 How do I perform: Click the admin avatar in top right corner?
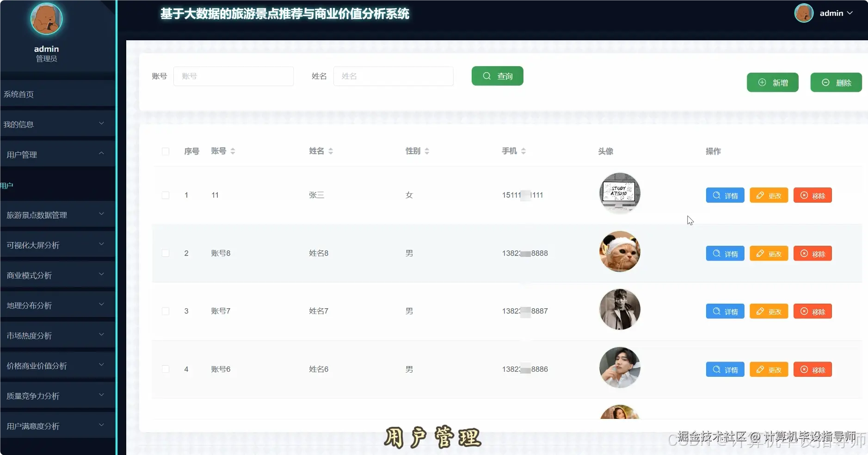click(x=804, y=13)
